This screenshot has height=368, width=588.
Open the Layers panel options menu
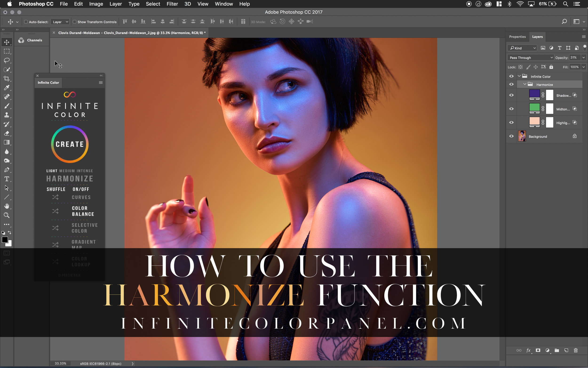coord(583,37)
